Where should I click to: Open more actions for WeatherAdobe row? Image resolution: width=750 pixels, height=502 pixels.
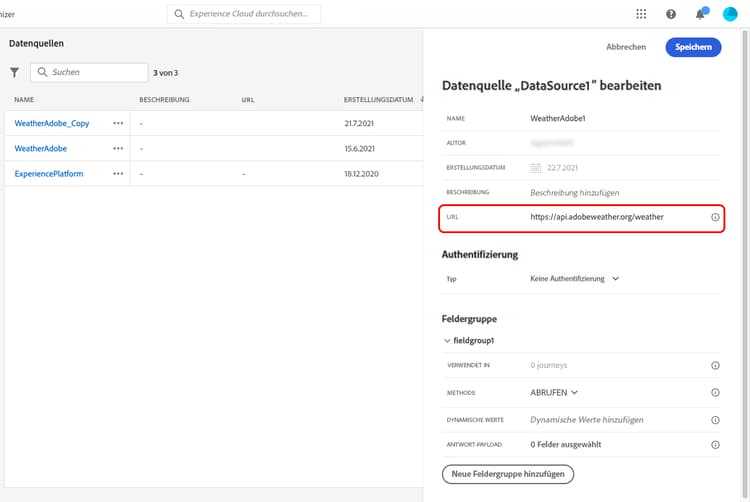(118, 149)
